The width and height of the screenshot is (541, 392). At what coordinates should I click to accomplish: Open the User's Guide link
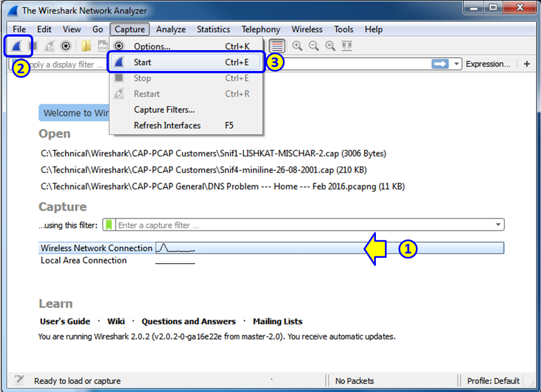coord(65,322)
